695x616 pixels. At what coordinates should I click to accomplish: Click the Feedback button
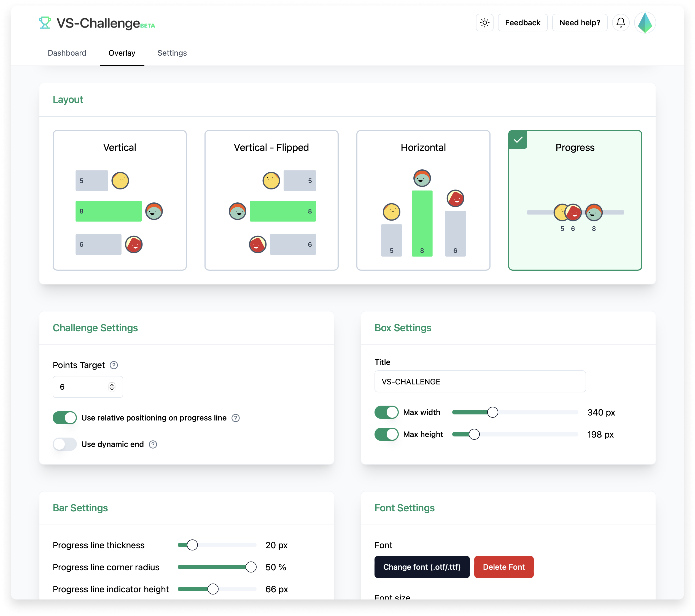[522, 23]
